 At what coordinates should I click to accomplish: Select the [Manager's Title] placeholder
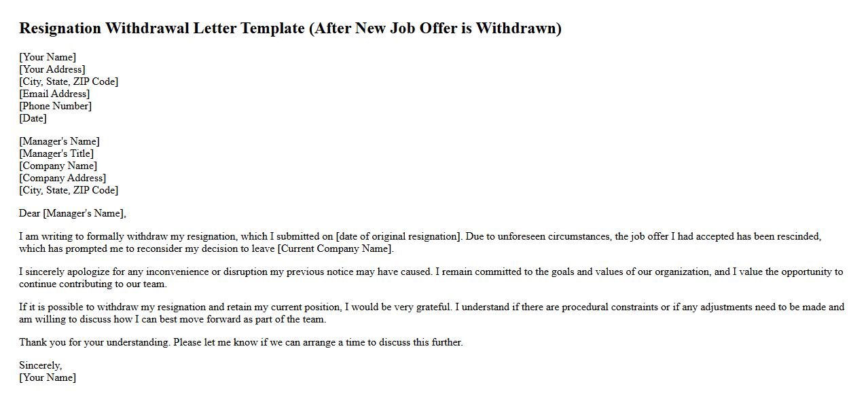56,153
